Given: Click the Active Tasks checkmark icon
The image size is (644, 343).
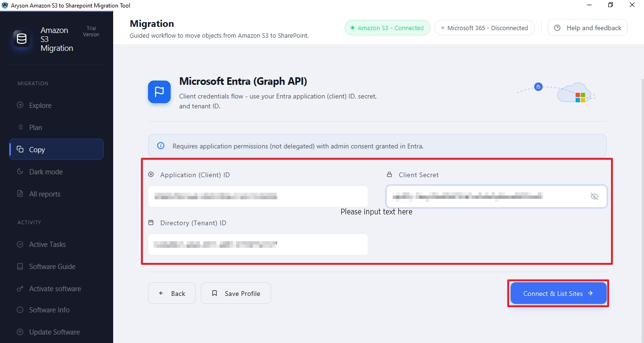Looking at the screenshot, I should 20,244.
